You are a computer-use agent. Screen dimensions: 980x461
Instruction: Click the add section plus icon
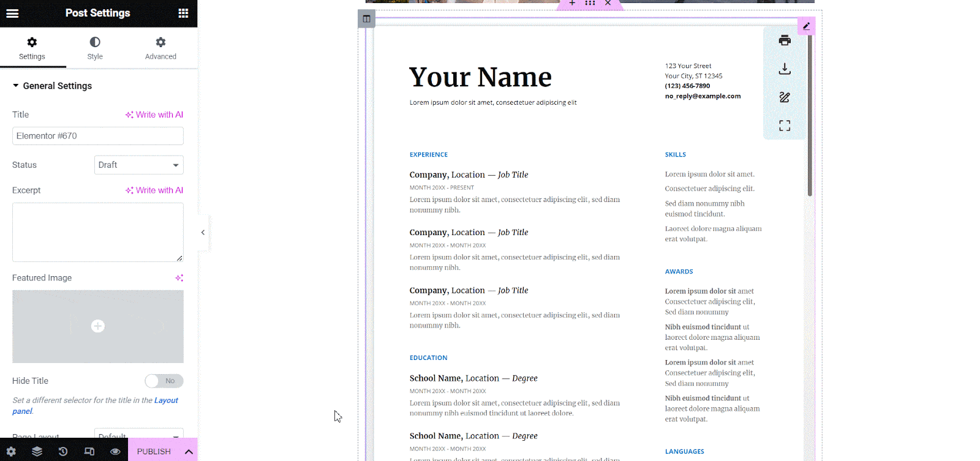[x=572, y=3]
